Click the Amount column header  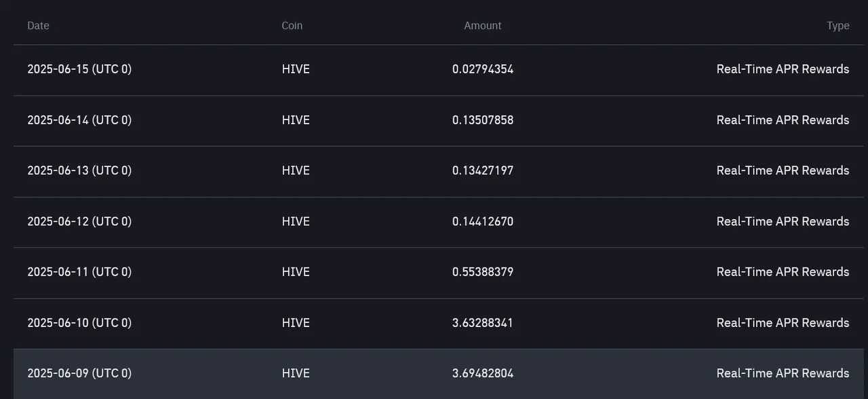click(x=483, y=26)
